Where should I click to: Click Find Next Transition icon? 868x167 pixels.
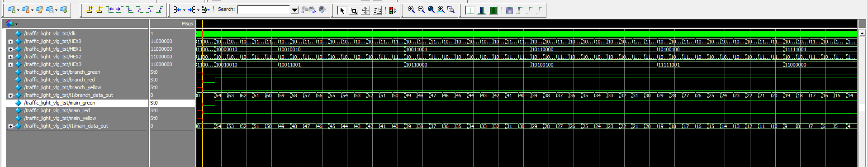point(119,10)
